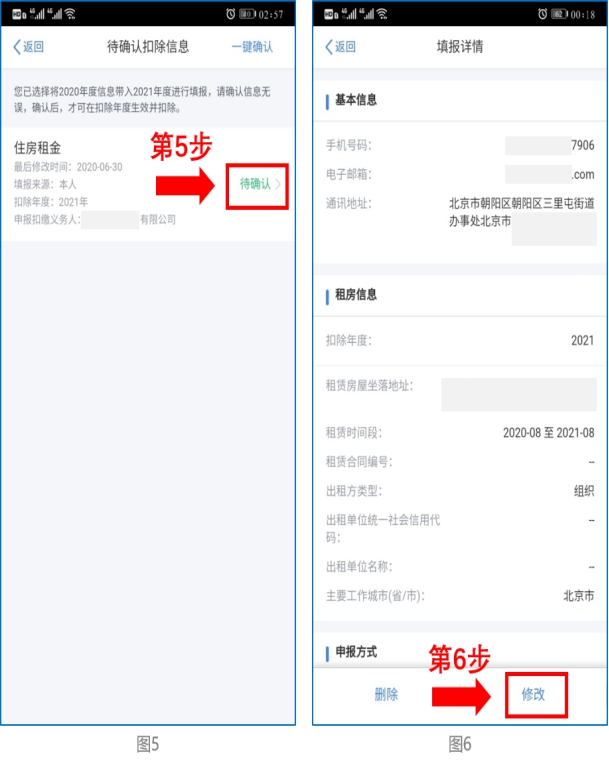The height and width of the screenshot is (765, 609).
Task: Tap the alarm icon in the left status bar
Action: (230, 14)
